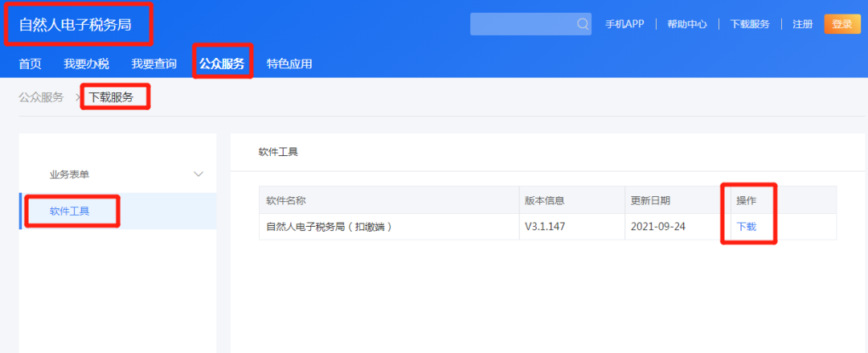
Task: Click 下载 for 自然人电子税务局（扣缴端）
Action: [x=746, y=227]
